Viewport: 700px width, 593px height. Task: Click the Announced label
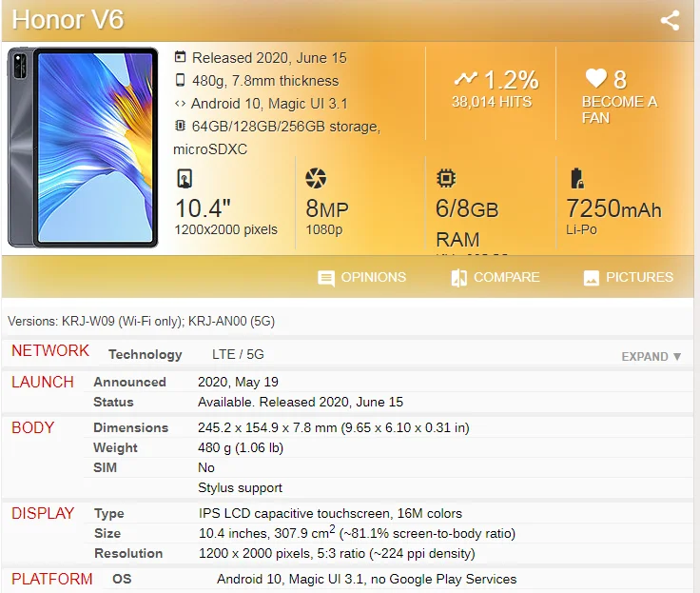tap(129, 382)
